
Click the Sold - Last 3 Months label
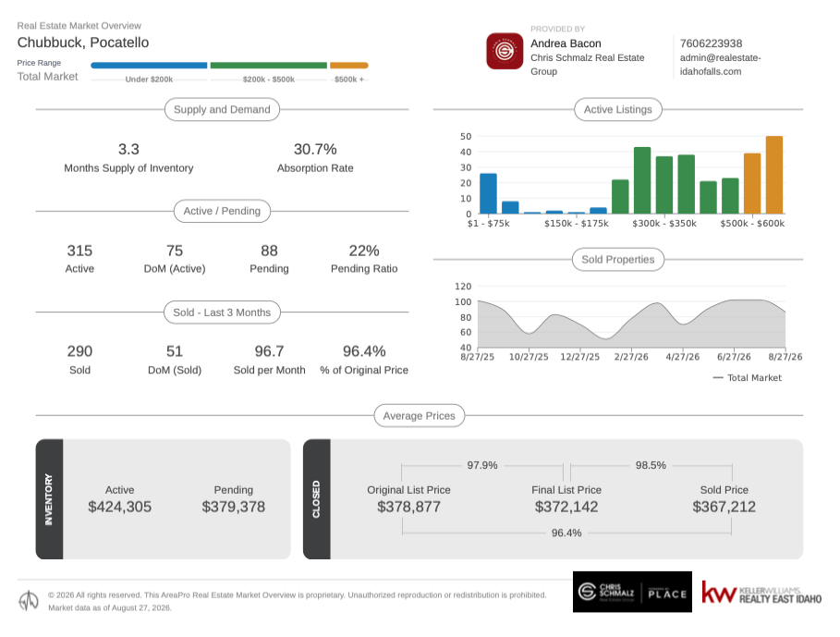coord(222,312)
